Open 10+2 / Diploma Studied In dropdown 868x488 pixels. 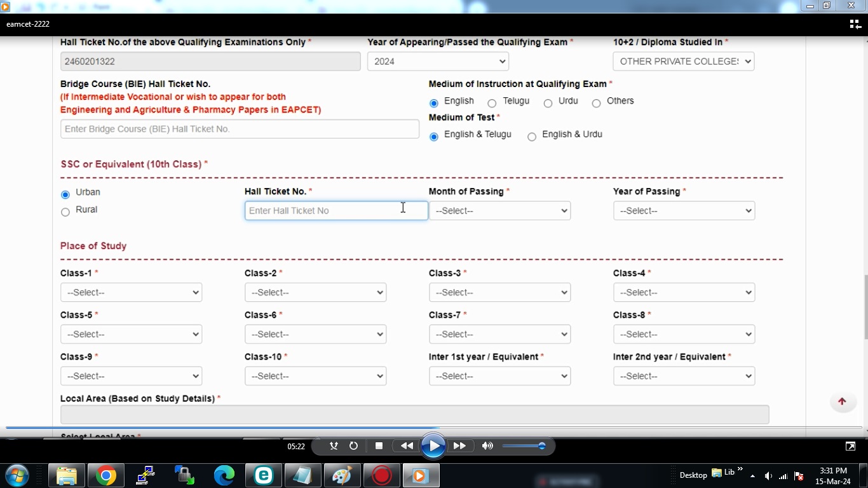pyautogui.click(x=684, y=62)
